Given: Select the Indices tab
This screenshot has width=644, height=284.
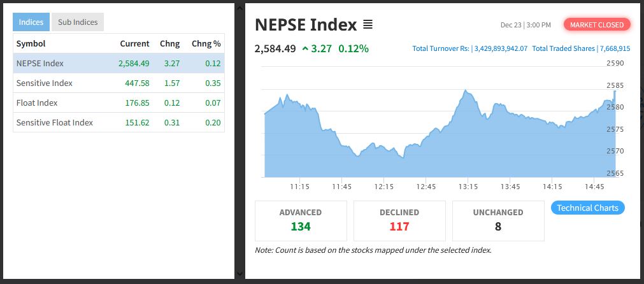Looking at the screenshot, I should pyautogui.click(x=31, y=22).
